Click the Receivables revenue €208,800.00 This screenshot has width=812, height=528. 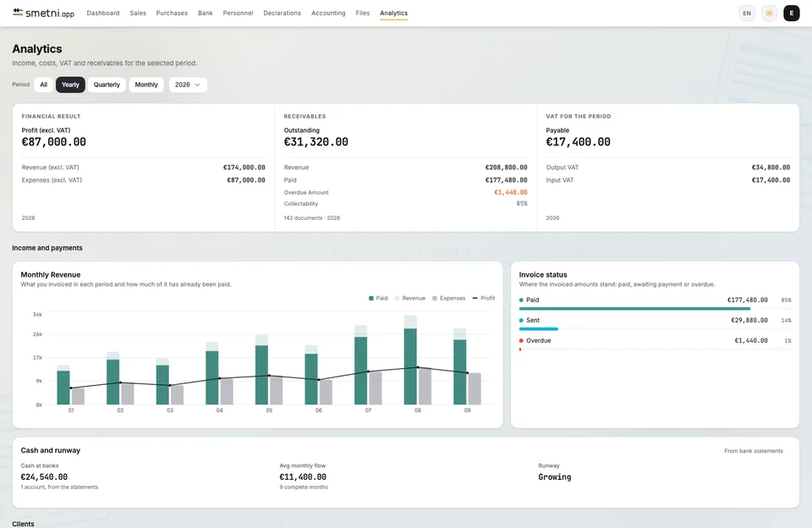(x=506, y=168)
